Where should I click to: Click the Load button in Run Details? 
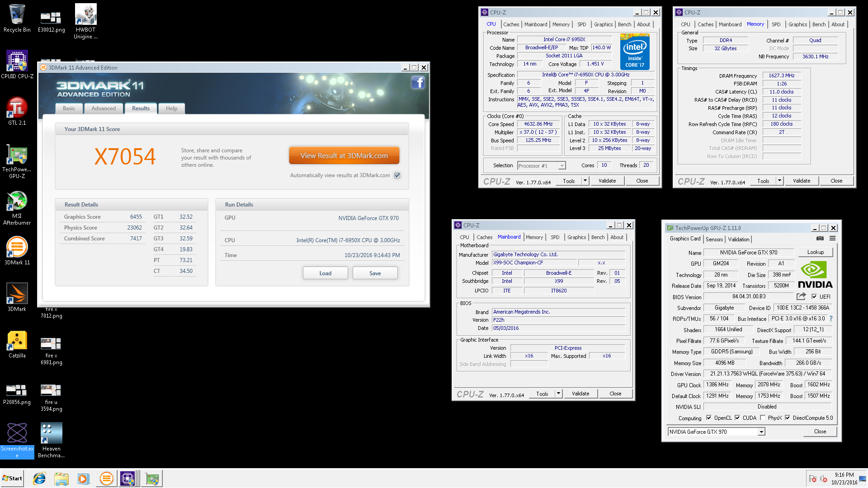click(325, 273)
